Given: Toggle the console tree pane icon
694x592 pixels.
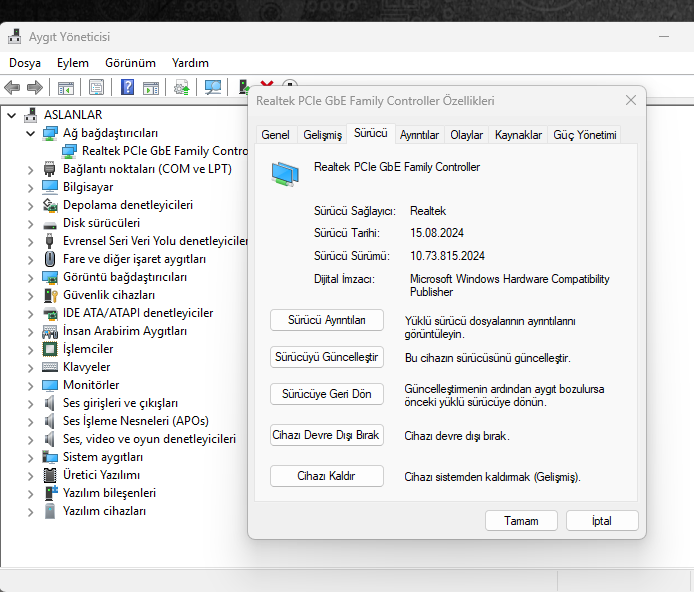Looking at the screenshot, I should coord(66,88).
